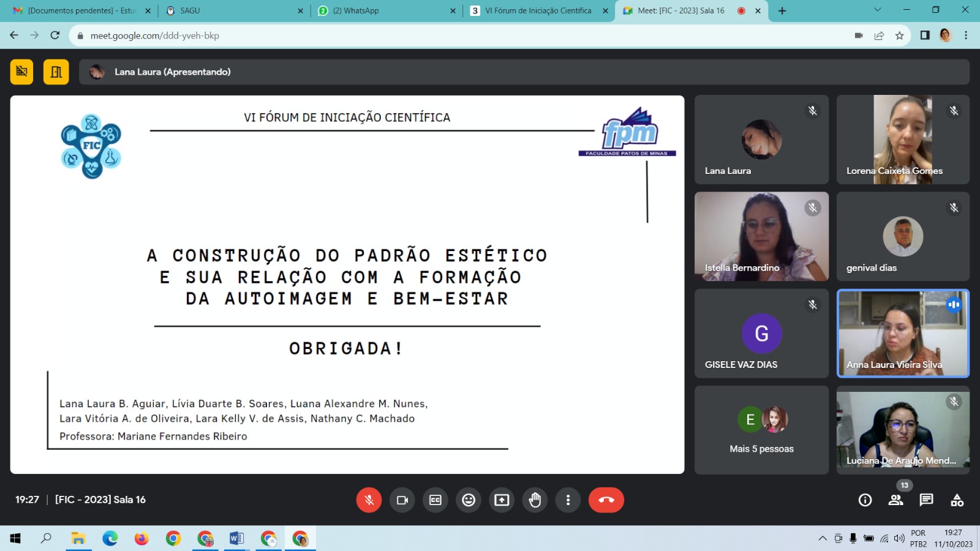Toggle the camera on or off
Image resolution: width=980 pixels, height=551 pixels.
(x=402, y=500)
